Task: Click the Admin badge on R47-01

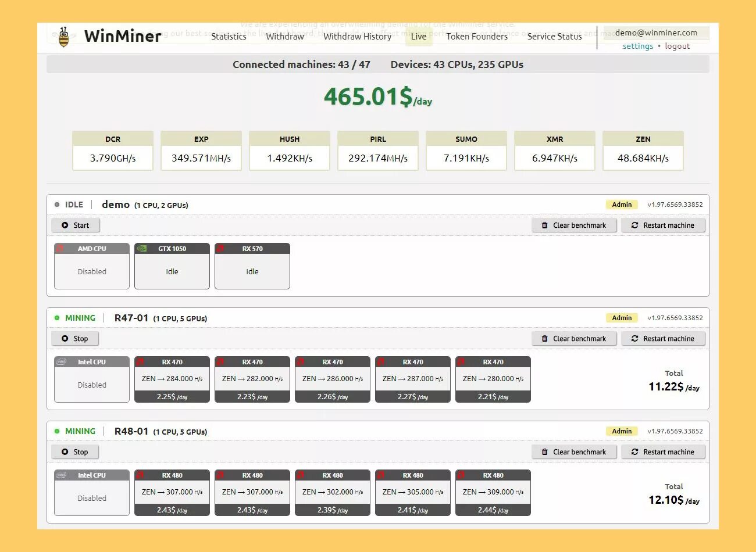Action: (x=622, y=318)
